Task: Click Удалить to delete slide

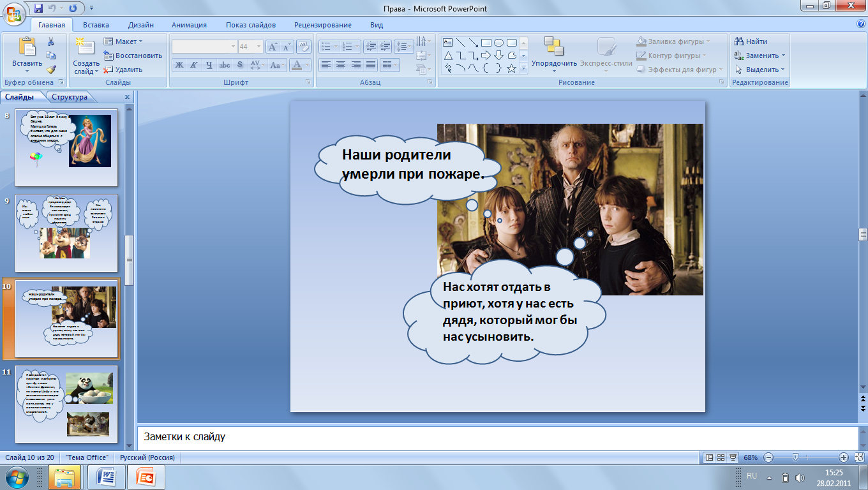Action: point(123,70)
